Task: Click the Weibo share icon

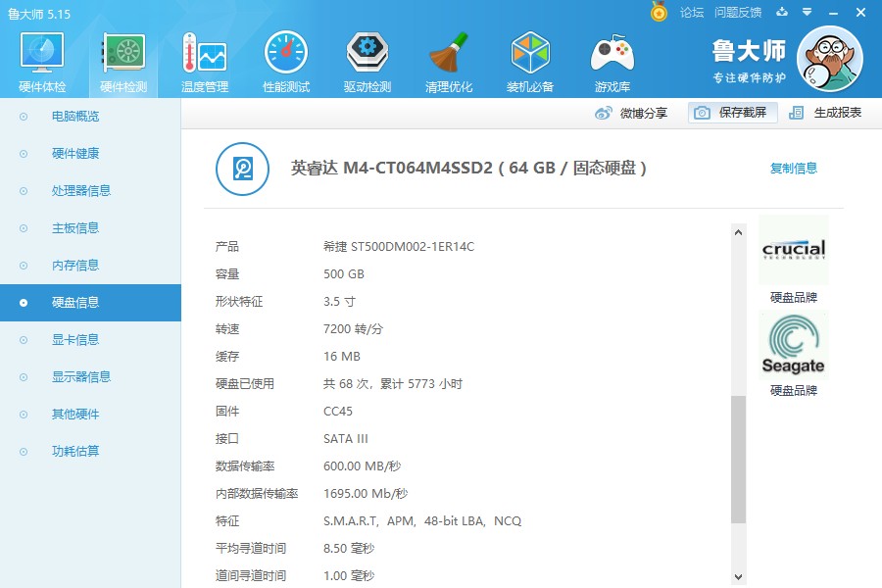Action: (x=603, y=113)
